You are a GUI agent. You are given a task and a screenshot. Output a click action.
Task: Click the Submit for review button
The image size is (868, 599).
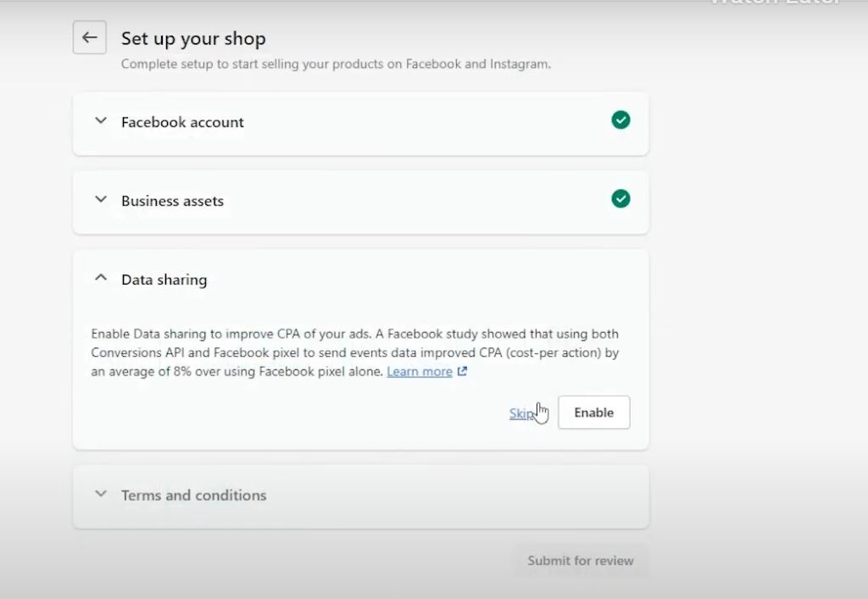tap(580, 560)
